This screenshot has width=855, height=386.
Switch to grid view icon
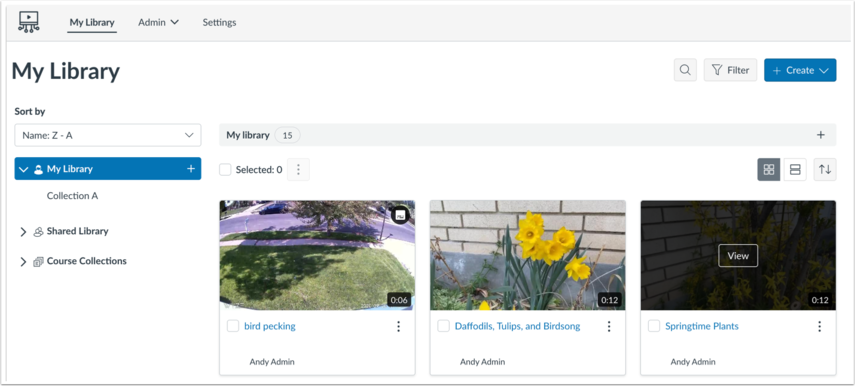[769, 170]
